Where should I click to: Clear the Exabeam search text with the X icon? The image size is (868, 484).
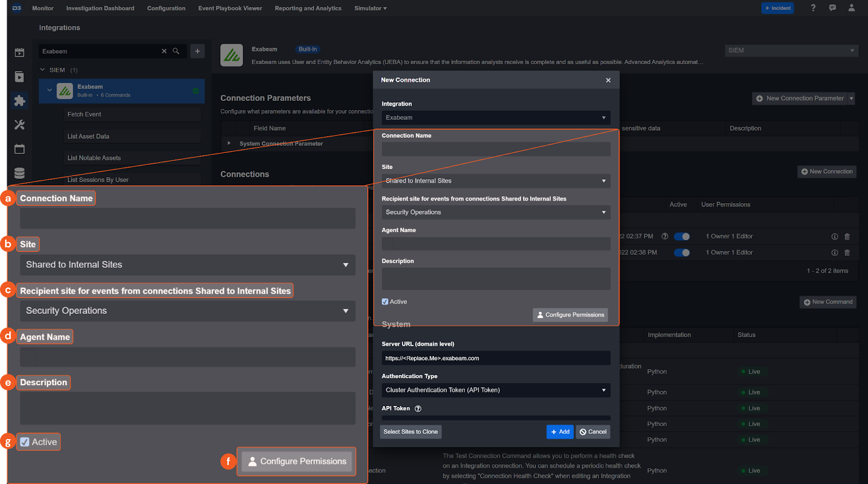pos(164,51)
